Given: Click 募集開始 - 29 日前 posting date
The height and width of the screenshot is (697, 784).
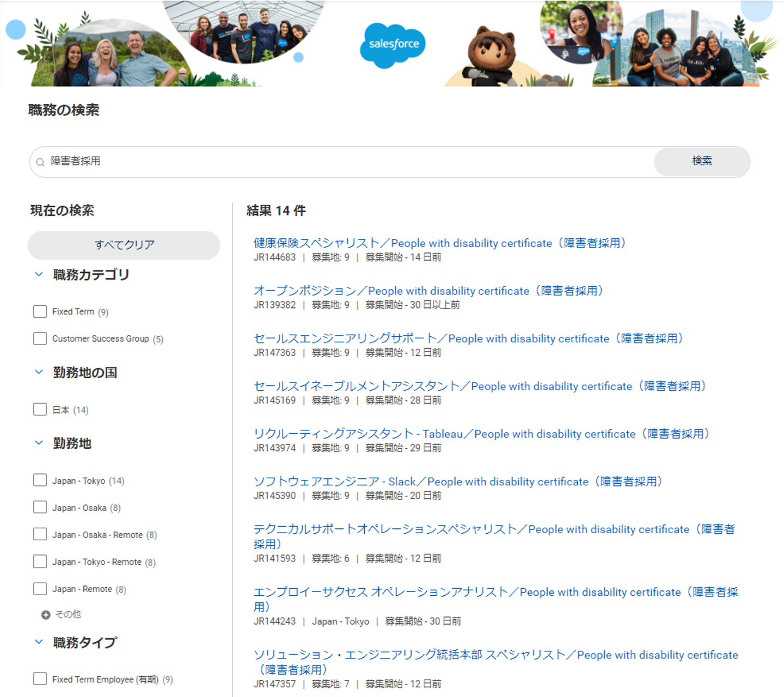Looking at the screenshot, I should pos(403,448).
